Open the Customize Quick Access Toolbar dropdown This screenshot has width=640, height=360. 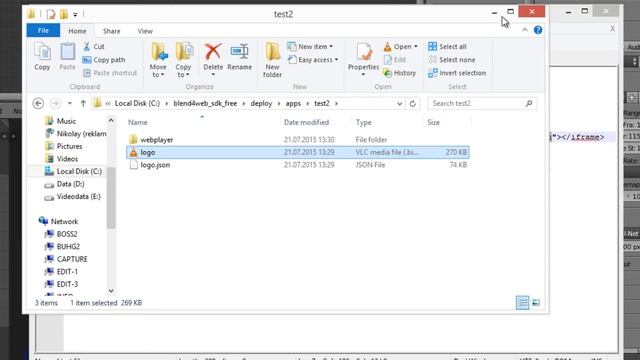tap(75, 15)
